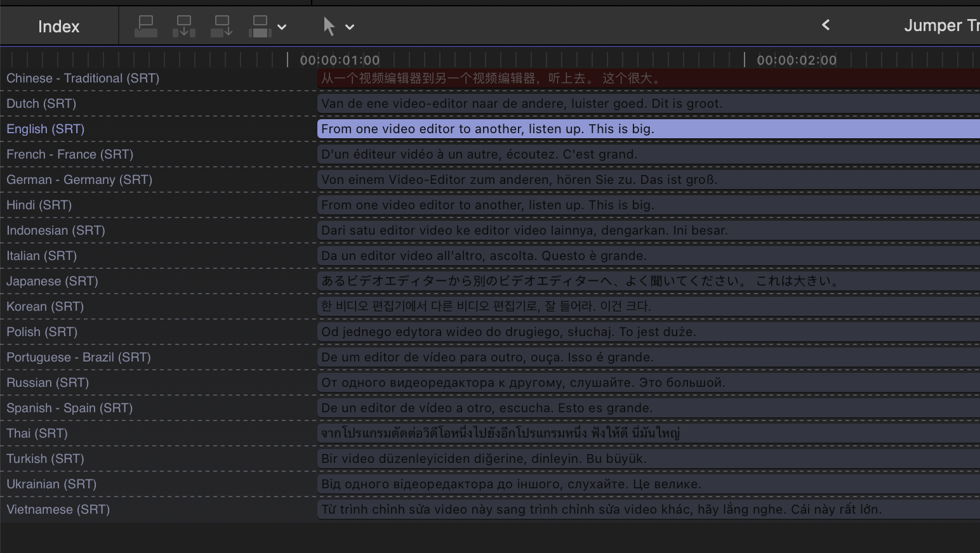The height and width of the screenshot is (553, 980).
Task: Select the Chinese - Traditional (SRT) lane label
Action: pos(83,78)
